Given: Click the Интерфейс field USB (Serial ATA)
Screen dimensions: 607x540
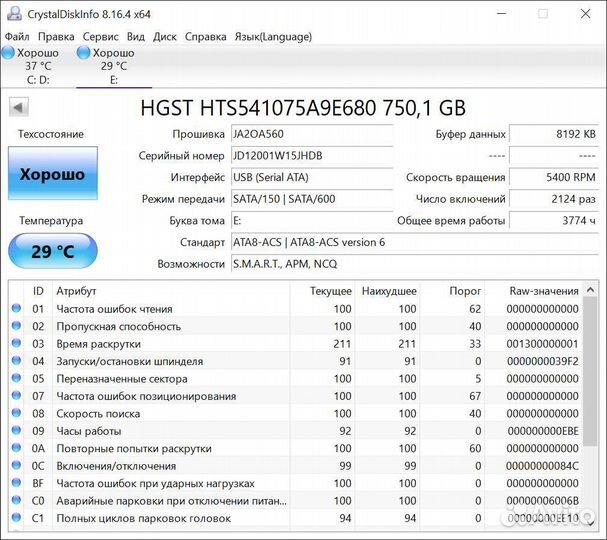Looking at the screenshot, I should [312, 177].
